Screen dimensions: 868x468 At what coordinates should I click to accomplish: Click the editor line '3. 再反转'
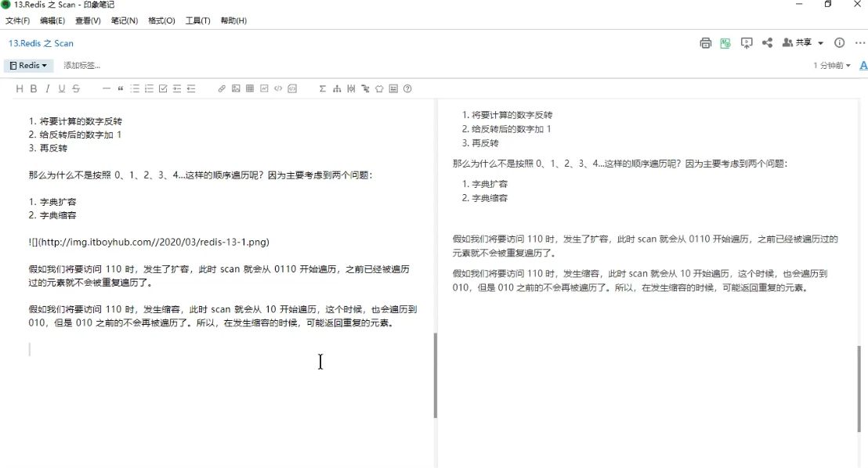(48, 148)
